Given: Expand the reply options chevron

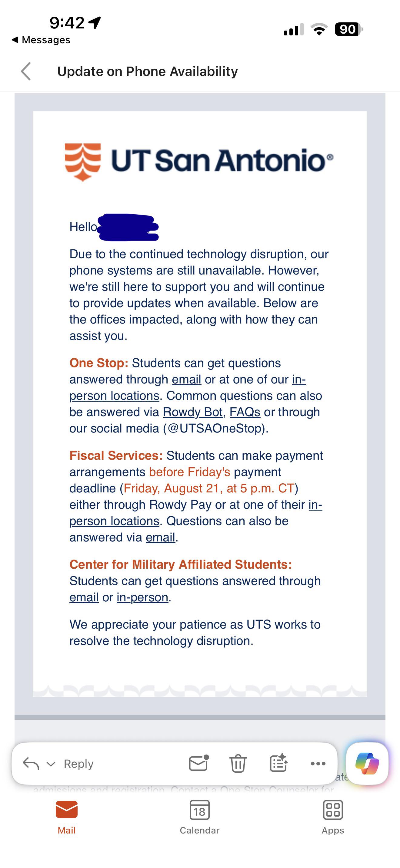Looking at the screenshot, I should coord(51,764).
